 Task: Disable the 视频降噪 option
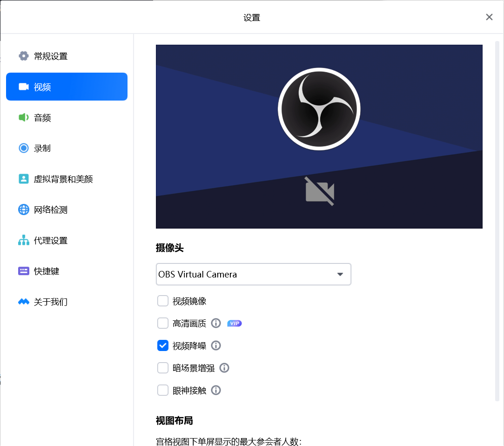point(162,345)
